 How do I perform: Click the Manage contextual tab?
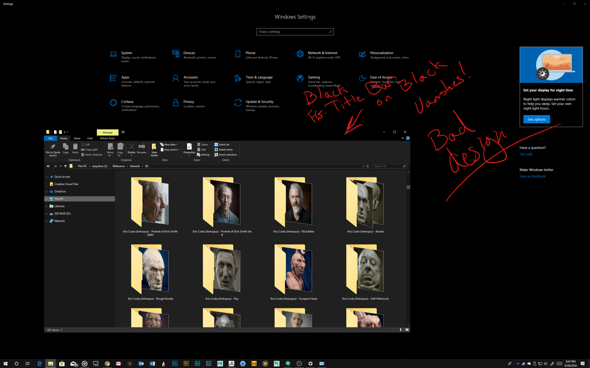(108, 132)
